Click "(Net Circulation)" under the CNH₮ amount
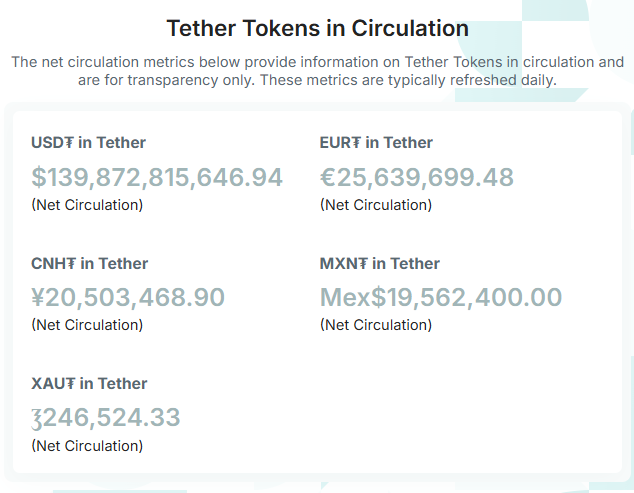The height and width of the screenshot is (493, 634). pos(87,325)
